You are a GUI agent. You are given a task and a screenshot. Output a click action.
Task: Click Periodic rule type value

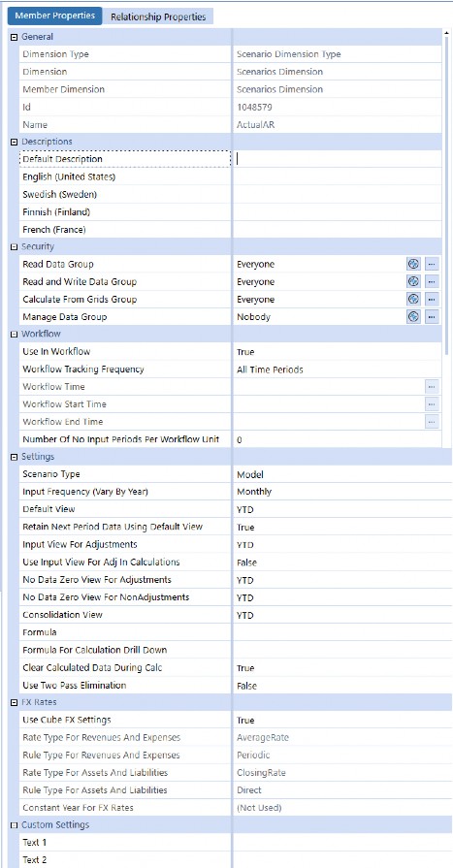point(252,755)
